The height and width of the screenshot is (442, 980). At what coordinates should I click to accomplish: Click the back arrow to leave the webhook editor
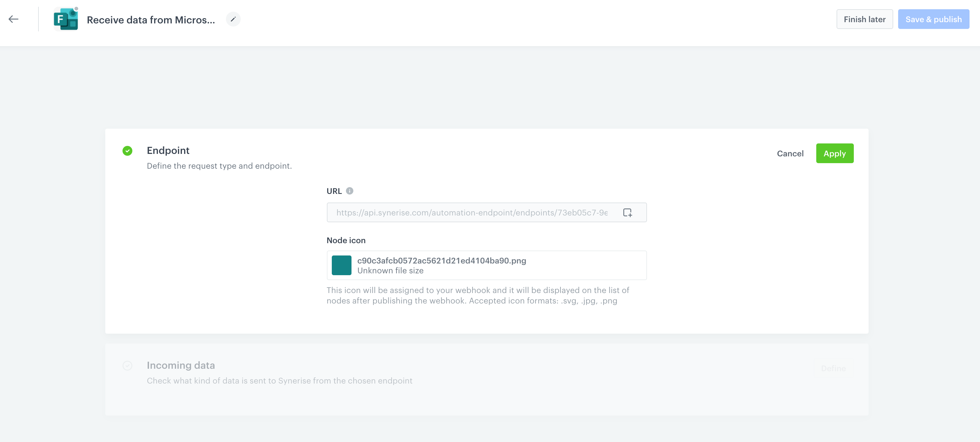pos(14,19)
